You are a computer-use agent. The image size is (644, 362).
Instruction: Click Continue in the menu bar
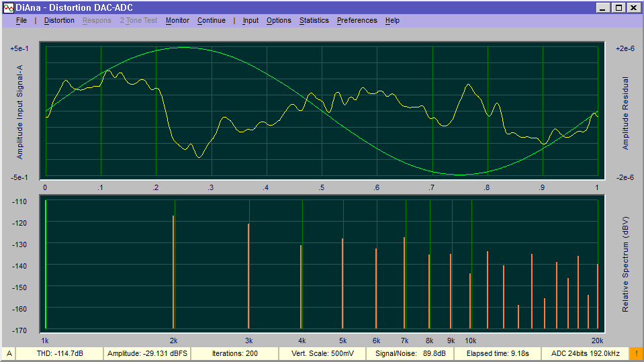tap(211, 20)
